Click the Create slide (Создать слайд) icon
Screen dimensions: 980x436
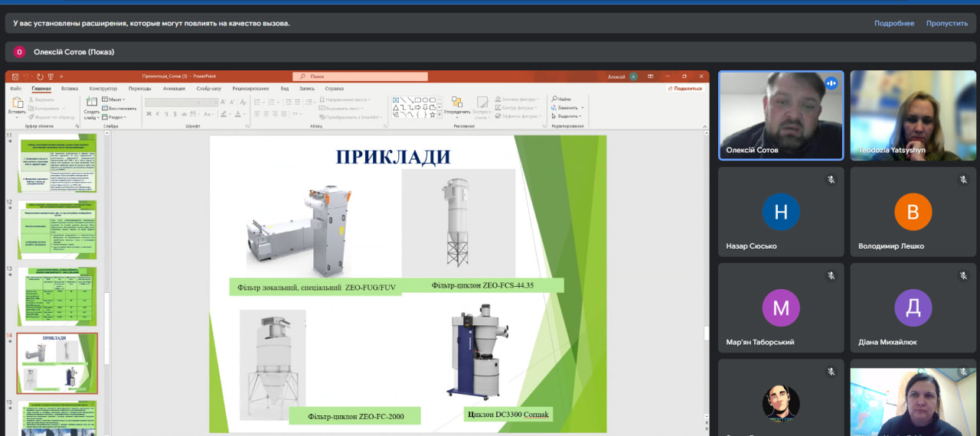coord(91,104)
